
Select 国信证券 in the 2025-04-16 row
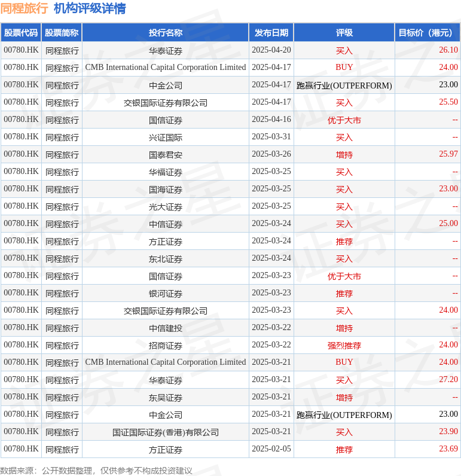pyautogui.click(x=166, y=120)
